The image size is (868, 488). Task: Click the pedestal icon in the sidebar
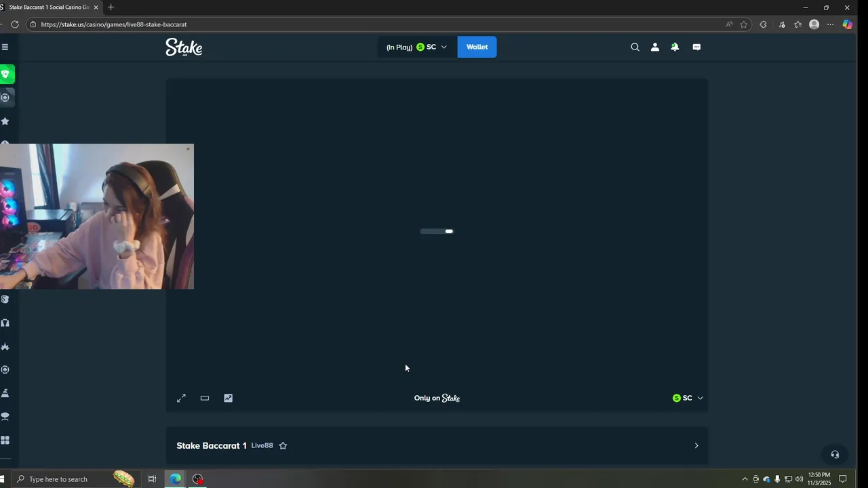pyautogui.click(x=5, y=393)
